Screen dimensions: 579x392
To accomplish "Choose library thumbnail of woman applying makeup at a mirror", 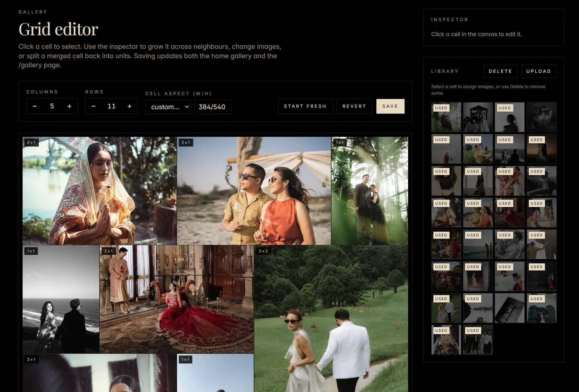I will pos(542,213).
